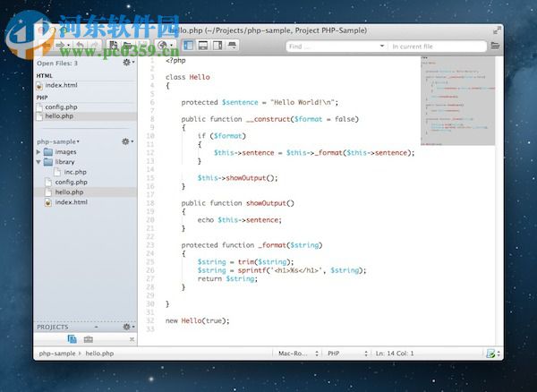Open the Open Files gear menu

(x=128, y=64)
